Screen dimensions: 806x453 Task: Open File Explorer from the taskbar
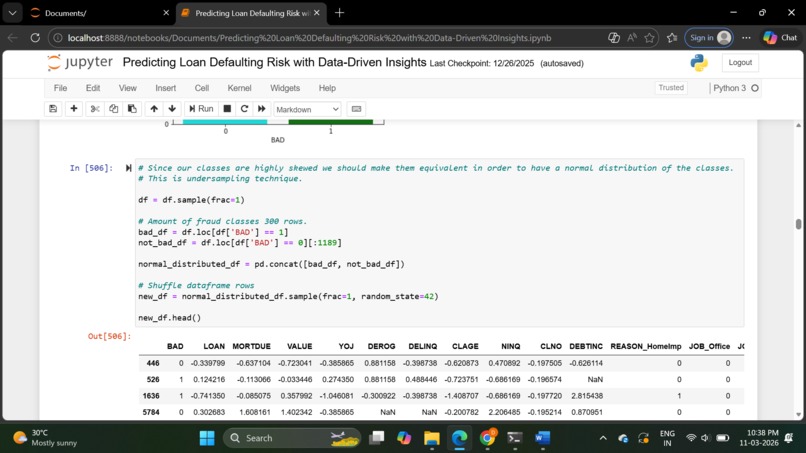coord(432,438)
